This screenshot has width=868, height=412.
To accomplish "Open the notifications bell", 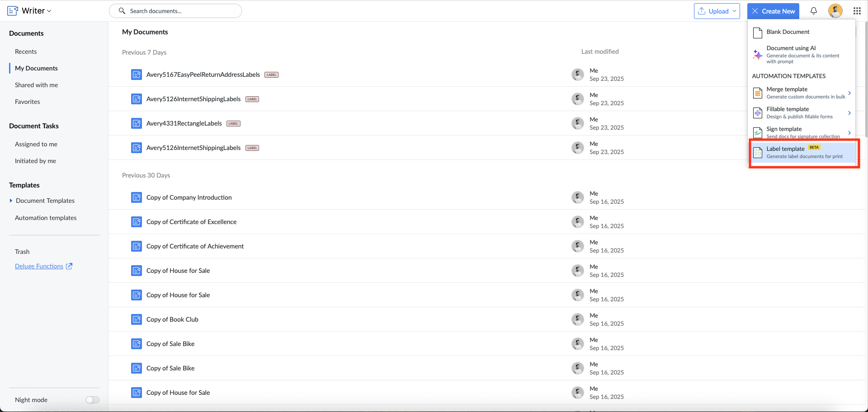I will coord(814,11).
